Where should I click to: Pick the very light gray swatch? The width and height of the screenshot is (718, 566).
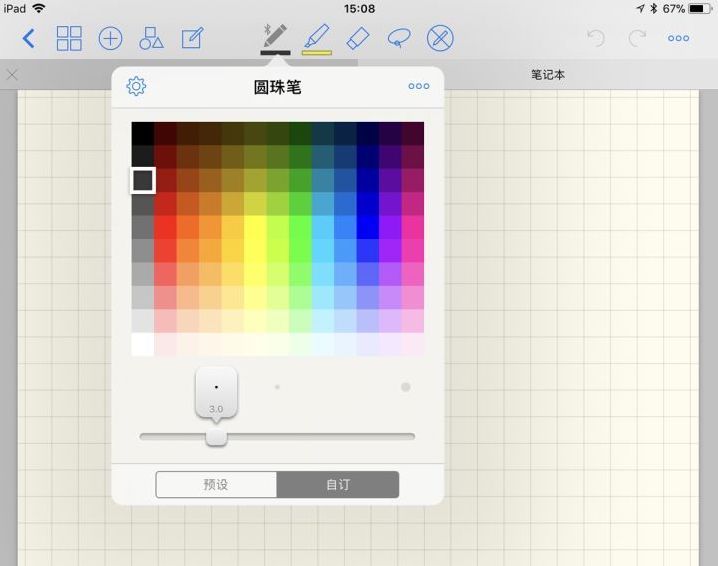(142, 321)
